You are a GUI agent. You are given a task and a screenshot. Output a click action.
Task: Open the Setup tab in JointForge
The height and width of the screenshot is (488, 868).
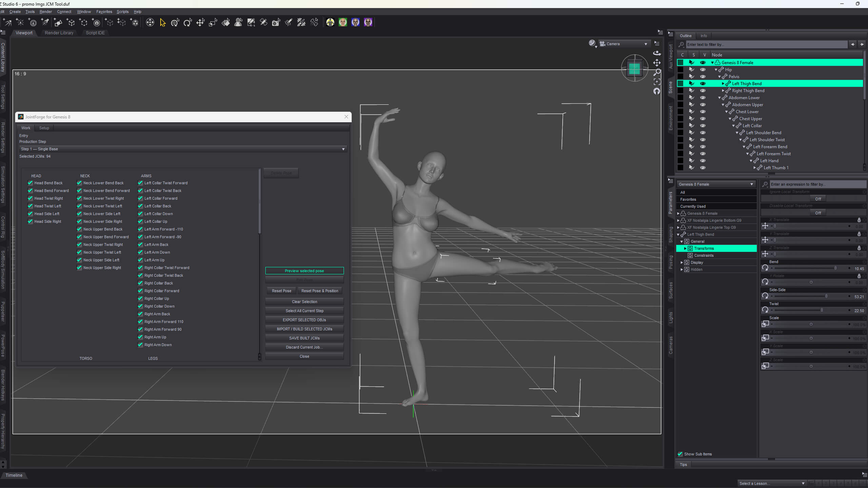(44, 128)
